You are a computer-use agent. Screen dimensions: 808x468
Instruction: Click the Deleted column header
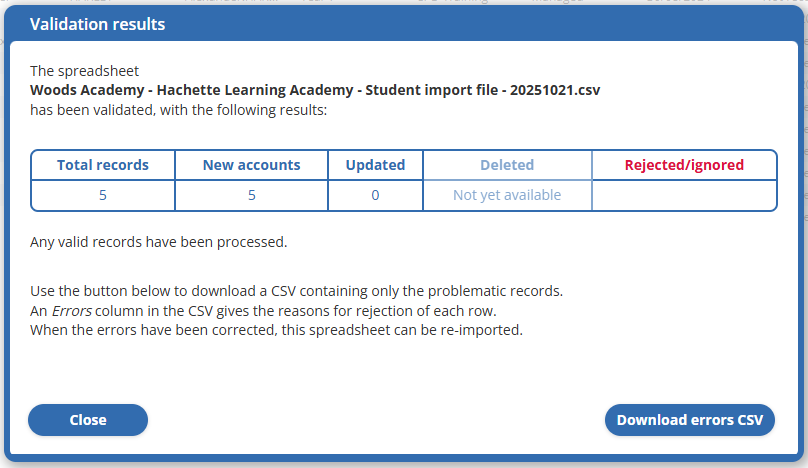tap(507, 165)
